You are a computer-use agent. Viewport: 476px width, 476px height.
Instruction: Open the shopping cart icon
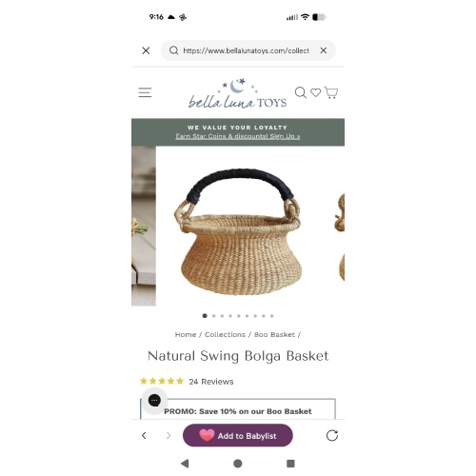330,92
